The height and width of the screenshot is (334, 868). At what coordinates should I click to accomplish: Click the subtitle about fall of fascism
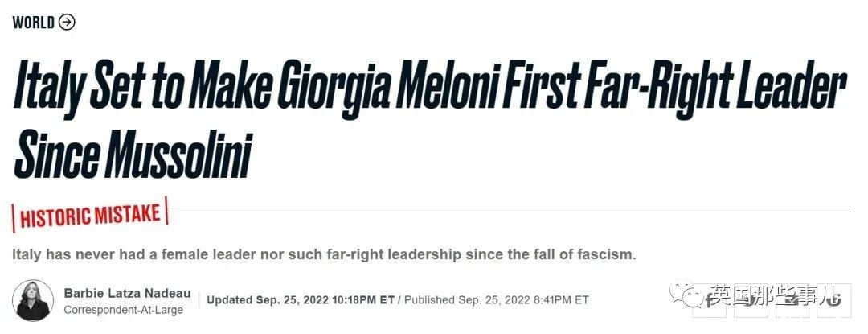click(325, 255)
